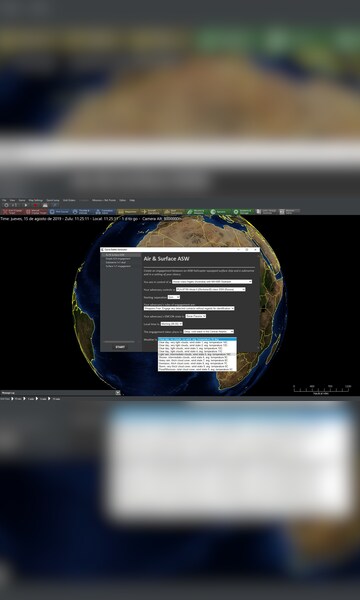The height and width of the screenshot is (600, 360).
Task: Click the first time compression arrow at bottom
Action: click(x=12, y=399)
